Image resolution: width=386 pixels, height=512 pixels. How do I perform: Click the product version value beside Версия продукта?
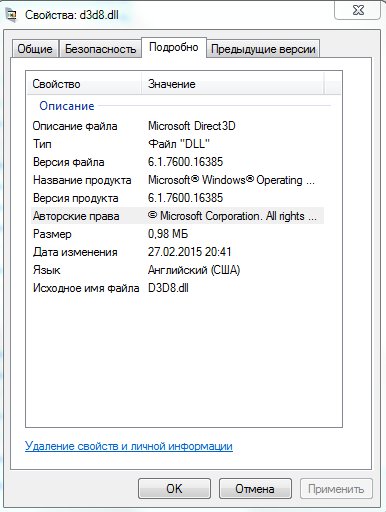tap(185, 198)
